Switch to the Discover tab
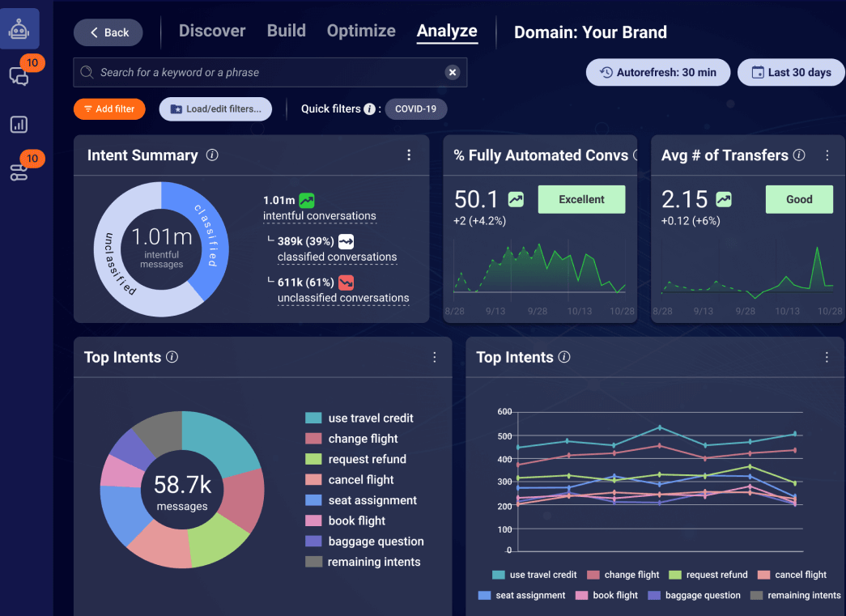The image size is (846, 616). click(x=211, y=31)
